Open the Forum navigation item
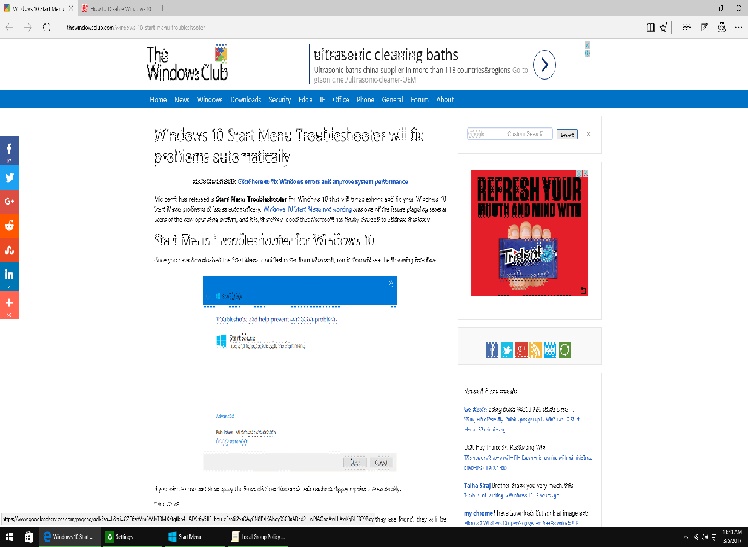The image size is (748, 547). coord(419,100)
